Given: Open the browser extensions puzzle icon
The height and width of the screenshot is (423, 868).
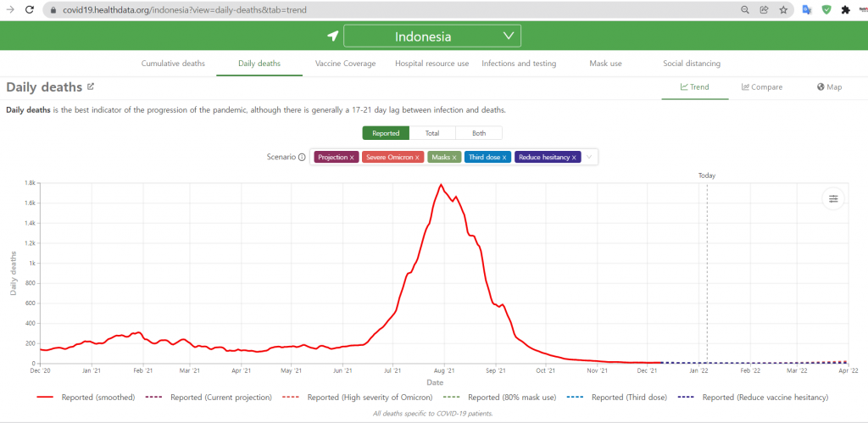Looking at the screenshot, I should tap(846, 10).
